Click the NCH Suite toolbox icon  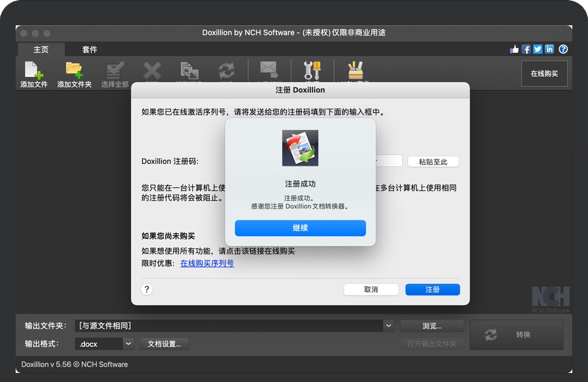(355, 70)
